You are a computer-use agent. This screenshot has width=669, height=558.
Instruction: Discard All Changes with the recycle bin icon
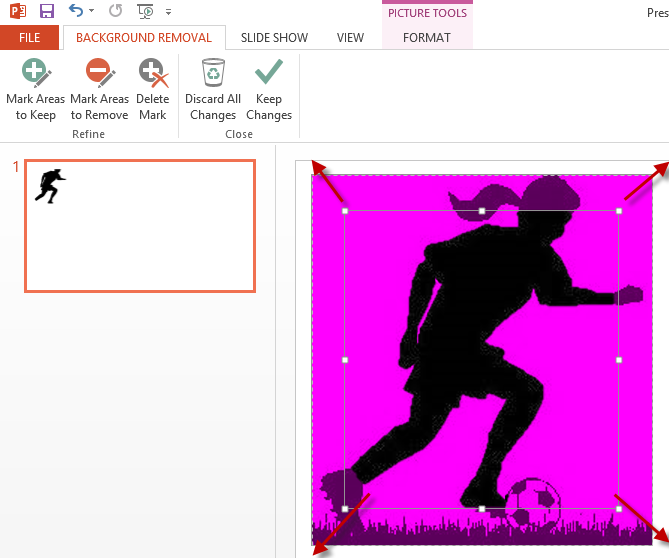[x=213, y=89]
